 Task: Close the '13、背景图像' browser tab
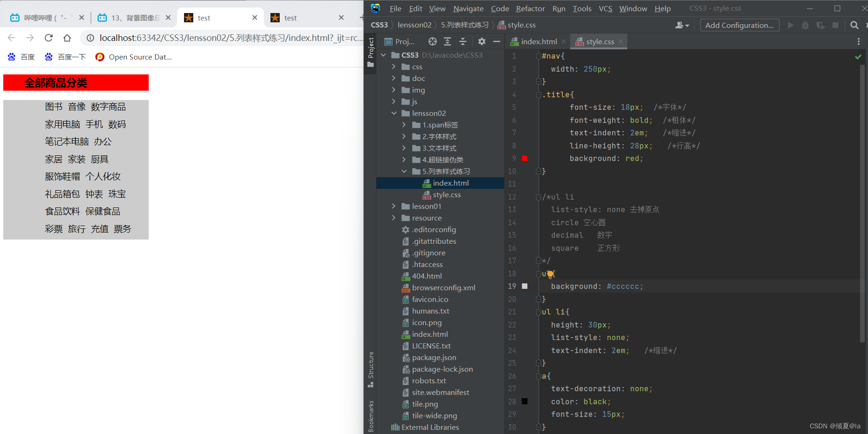click(168, 18)
